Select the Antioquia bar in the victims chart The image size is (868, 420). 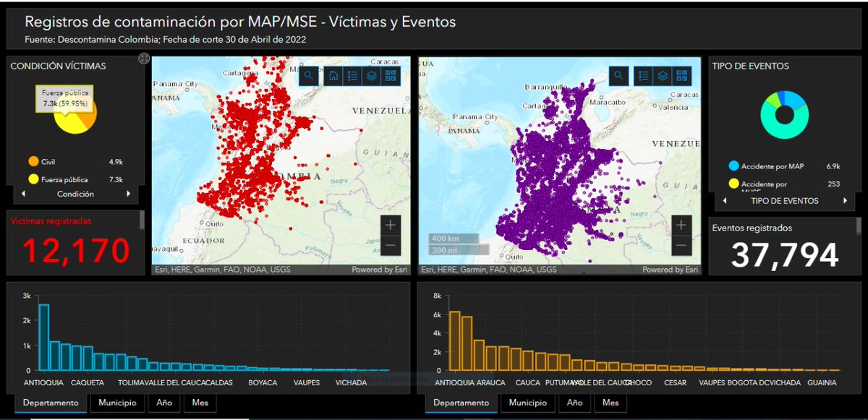coord(44,337)
